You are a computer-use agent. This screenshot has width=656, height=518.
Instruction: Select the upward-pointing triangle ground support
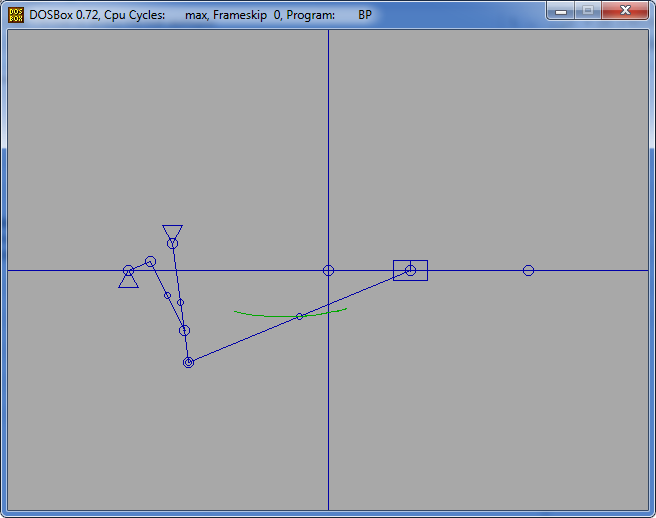tap(128, 280)
